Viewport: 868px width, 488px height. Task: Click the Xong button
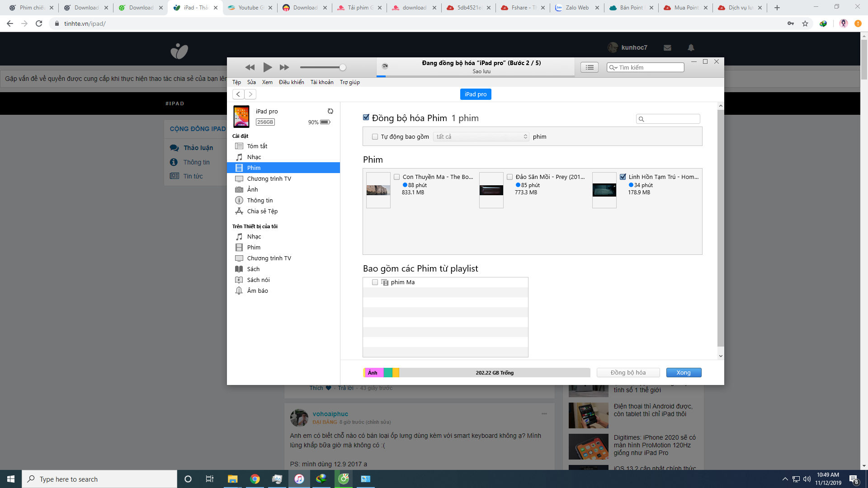tap(684, 372)
